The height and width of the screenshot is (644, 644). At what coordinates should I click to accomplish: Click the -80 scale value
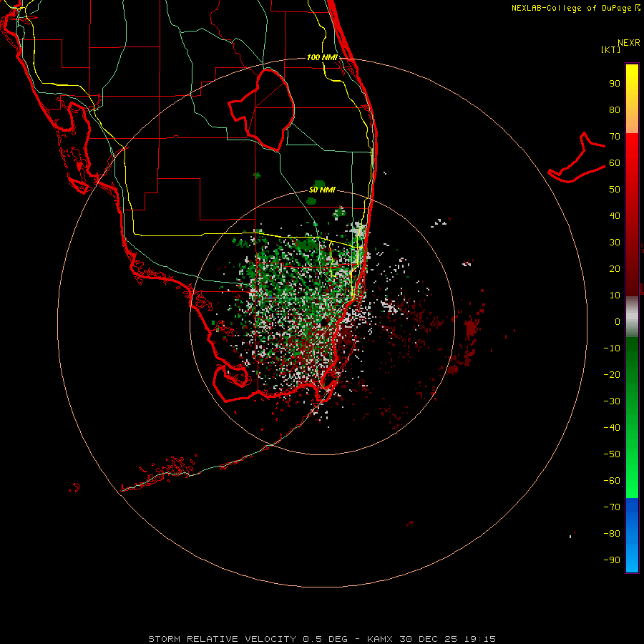coord(612,534)
